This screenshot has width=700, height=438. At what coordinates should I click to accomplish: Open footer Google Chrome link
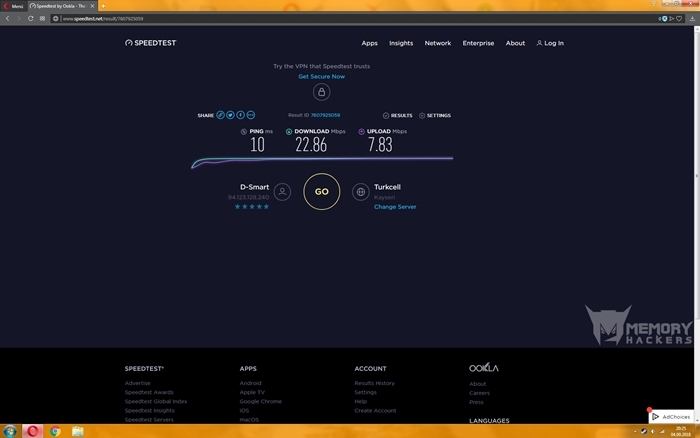[261, 401]
